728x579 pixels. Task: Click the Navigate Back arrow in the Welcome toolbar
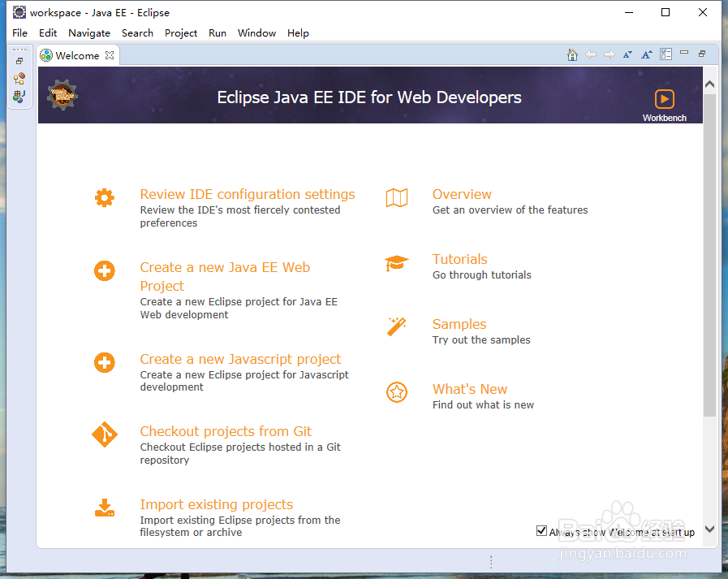[591, 55]
